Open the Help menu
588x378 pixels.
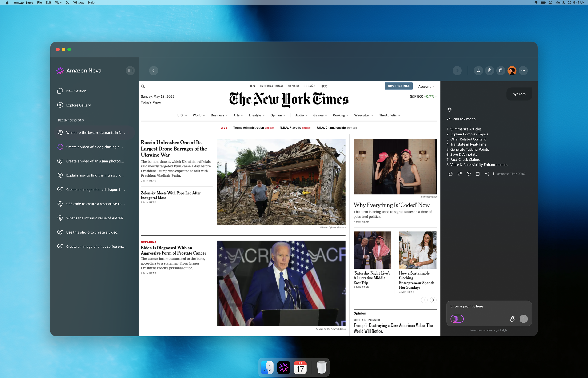pyautogui.click(x=91, y=2)
